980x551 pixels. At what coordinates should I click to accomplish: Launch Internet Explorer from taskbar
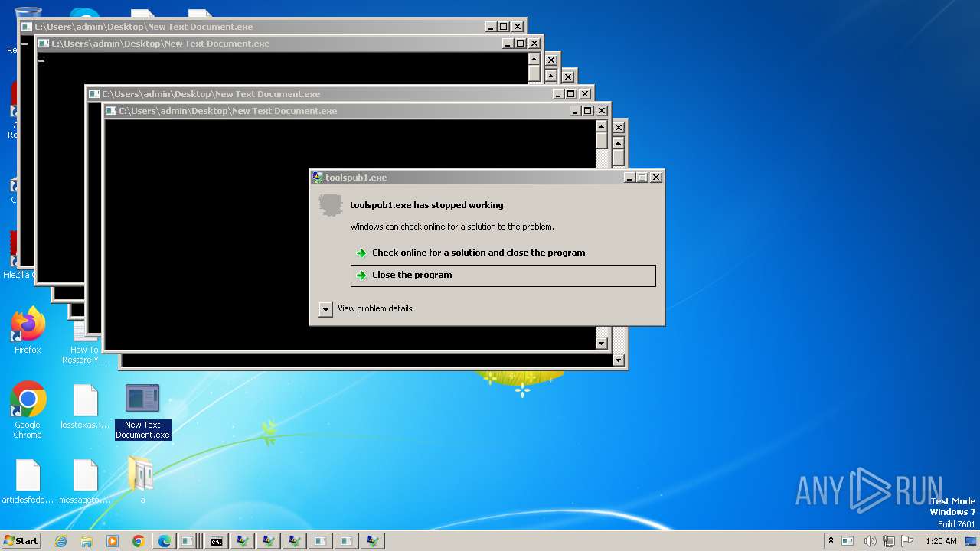pos(61,541)
